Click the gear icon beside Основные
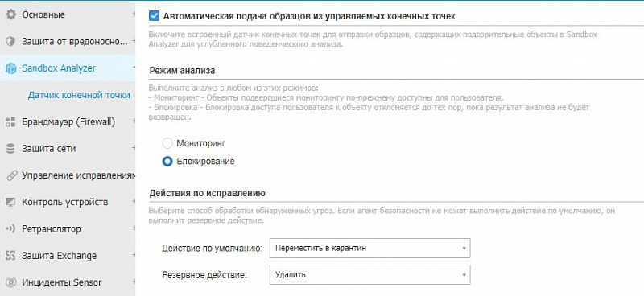This screenshot has width=644, height=296. pyautogui.click(x=10, y=14)
